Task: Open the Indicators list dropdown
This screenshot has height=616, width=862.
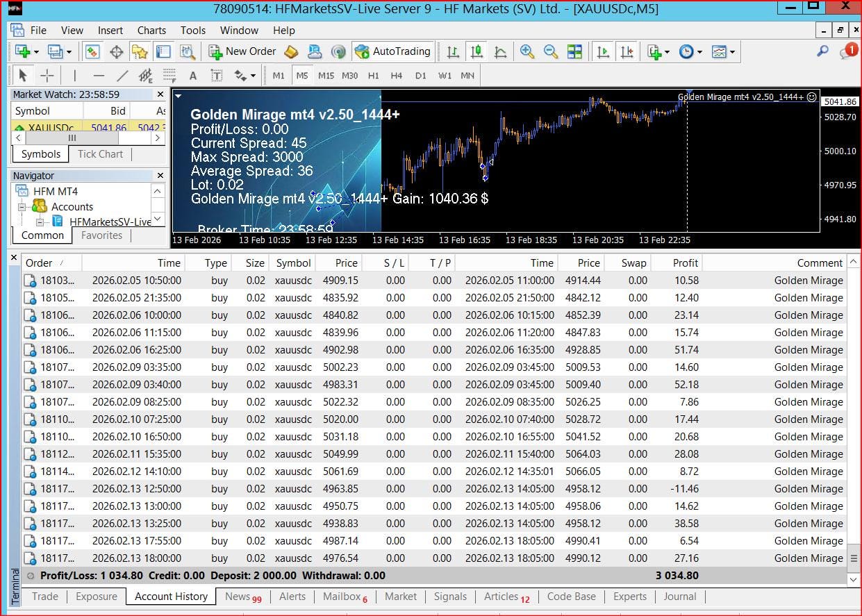Action: click(x=658, y=51)
